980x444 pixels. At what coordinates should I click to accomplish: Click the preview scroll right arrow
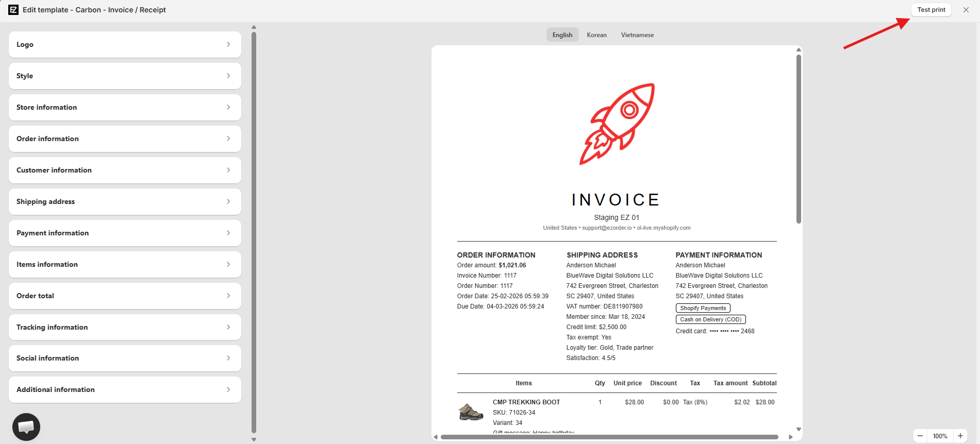pos(791,437)
